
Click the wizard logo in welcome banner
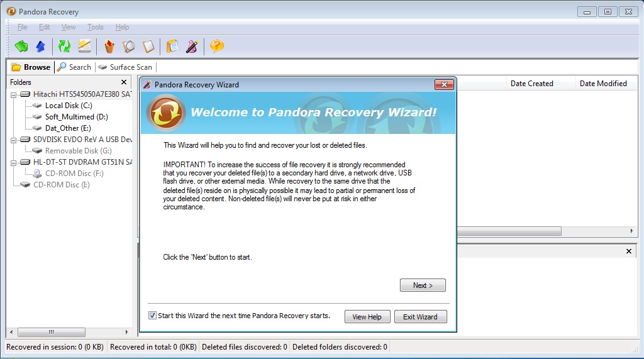point(166,112)
